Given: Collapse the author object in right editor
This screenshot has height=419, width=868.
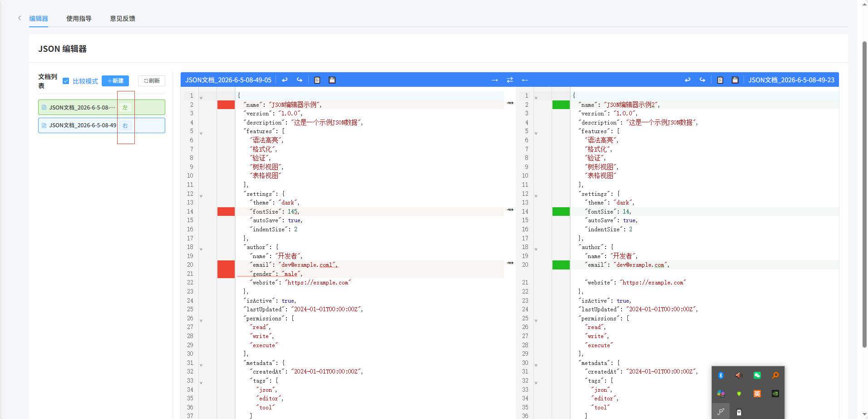Looking at the screenshot, I should 536,249.
